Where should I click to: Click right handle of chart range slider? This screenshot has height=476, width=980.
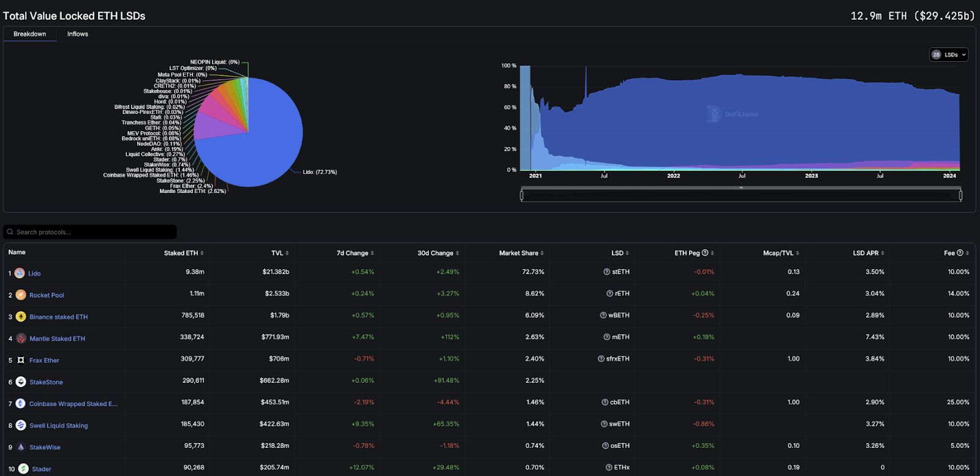click(x=960, y=195)
